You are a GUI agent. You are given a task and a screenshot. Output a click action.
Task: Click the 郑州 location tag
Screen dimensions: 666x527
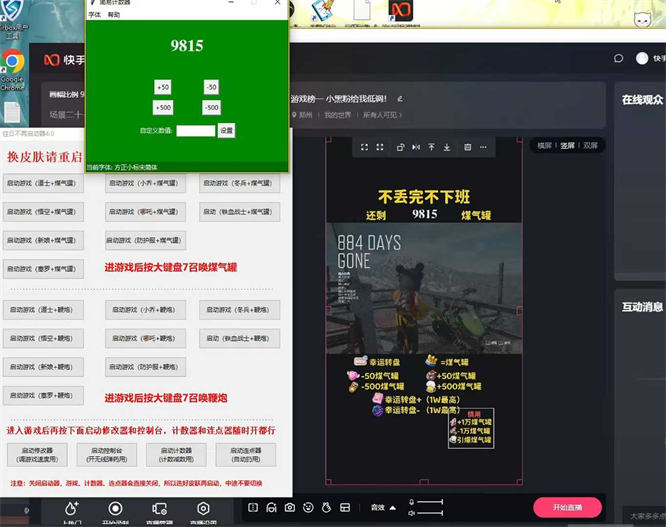302,115
